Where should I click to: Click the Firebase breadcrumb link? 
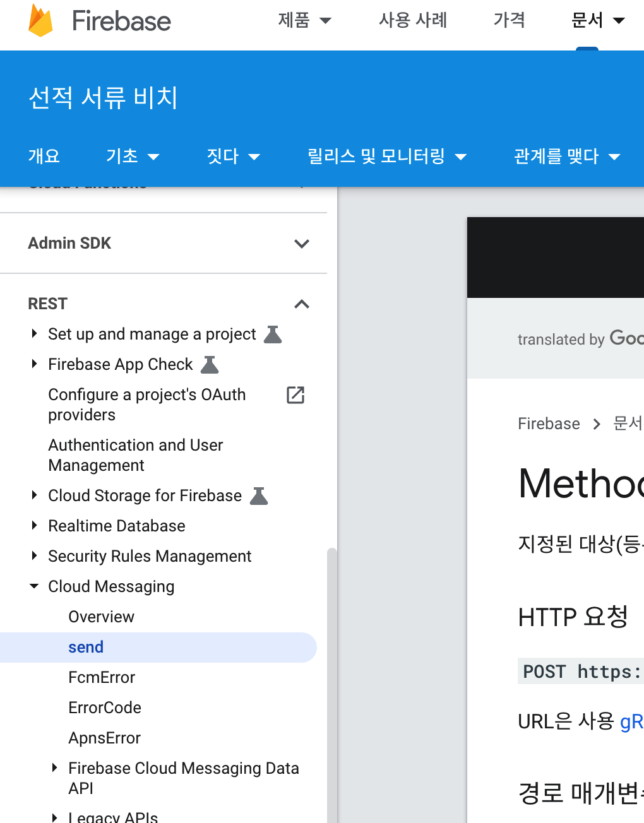pyautogui.click(x=549, y=423)
